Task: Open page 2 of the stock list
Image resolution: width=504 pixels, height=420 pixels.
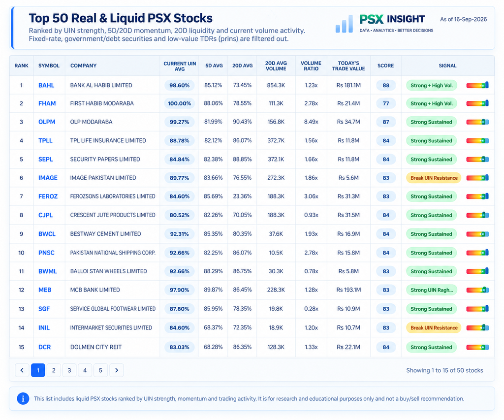Action: [54, 370]
